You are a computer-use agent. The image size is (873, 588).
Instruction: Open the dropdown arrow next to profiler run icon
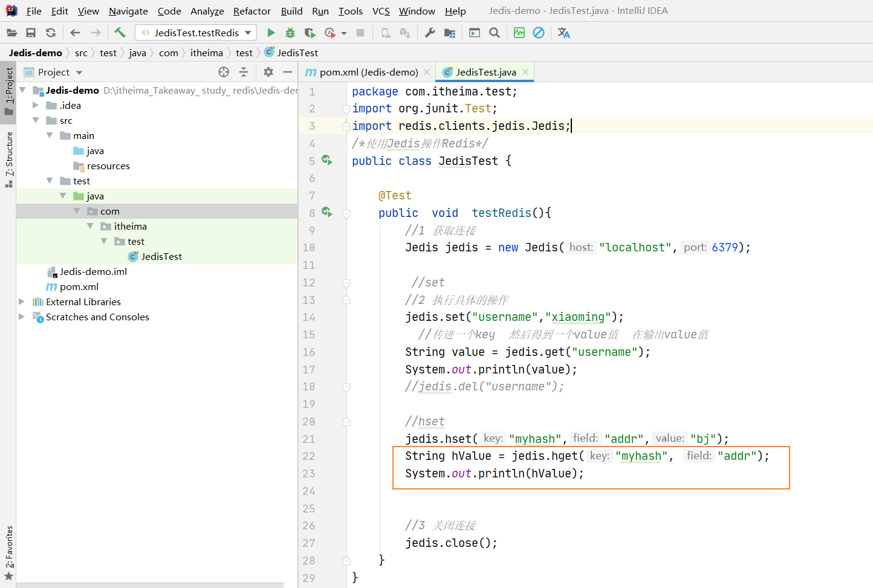(344, 33)
